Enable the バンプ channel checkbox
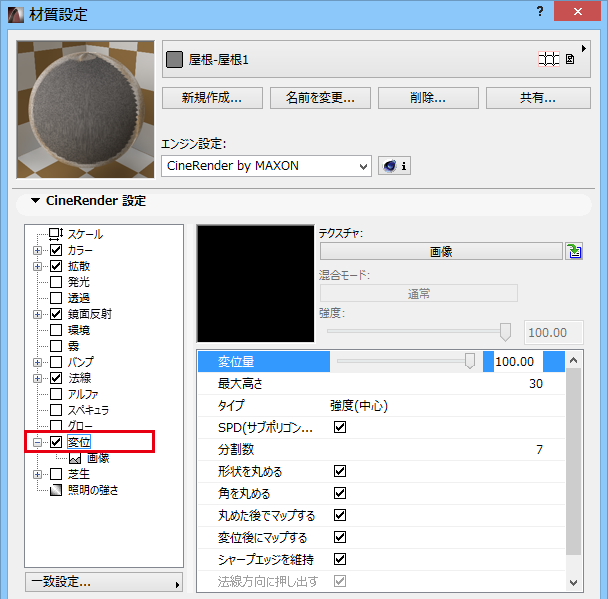The width and height of the screenshot is (608, 599). 56,362
